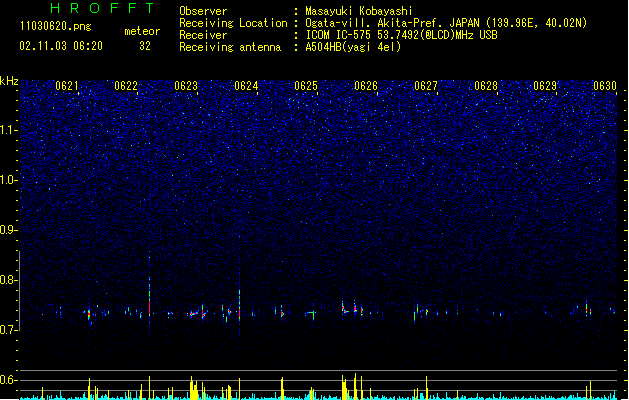Click the 0623 time marker
The width and height of the screenshot is (629, 400).
point(186,86)
